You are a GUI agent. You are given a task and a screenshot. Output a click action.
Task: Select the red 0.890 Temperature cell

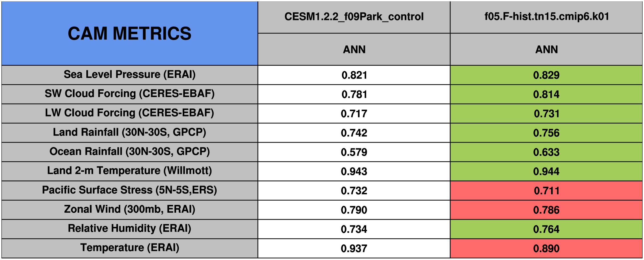tap(546, 248)
